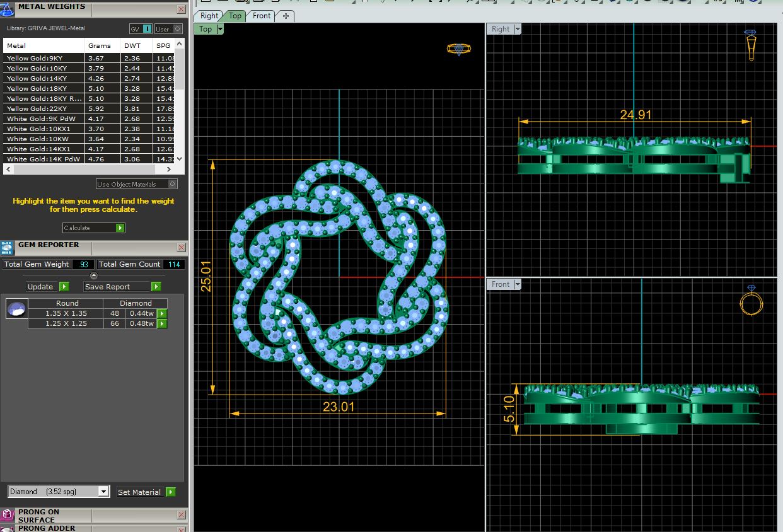783x532 pixels.
Task: Switch to the Right viewport tab
Action: 209,16
